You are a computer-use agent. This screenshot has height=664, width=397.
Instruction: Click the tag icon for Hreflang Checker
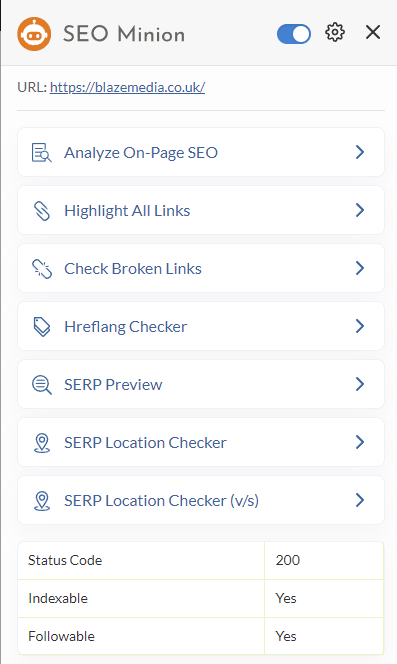coord(42,326)
